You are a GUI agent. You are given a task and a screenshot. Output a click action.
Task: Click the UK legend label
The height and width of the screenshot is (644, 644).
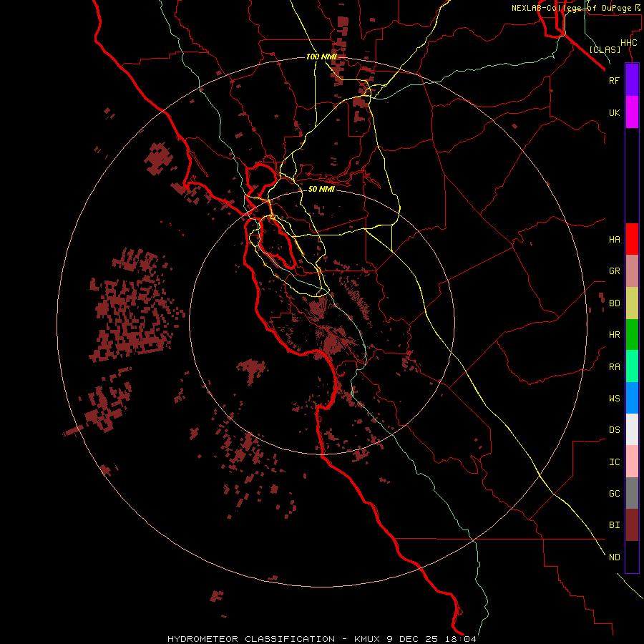[614, 112]
